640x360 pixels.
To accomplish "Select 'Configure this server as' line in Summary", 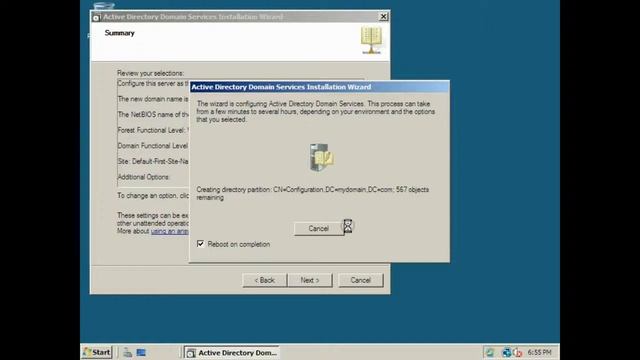I will (x=153, y=83).
